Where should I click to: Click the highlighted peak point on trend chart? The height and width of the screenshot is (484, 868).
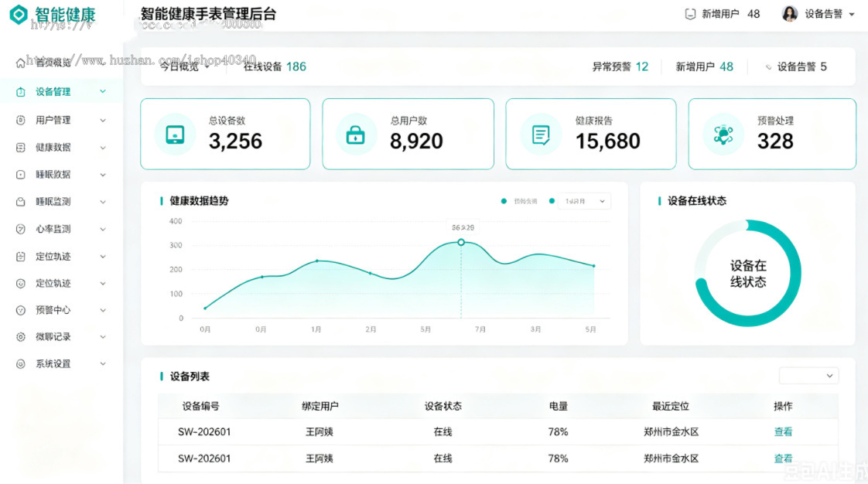tap(460, 242)
